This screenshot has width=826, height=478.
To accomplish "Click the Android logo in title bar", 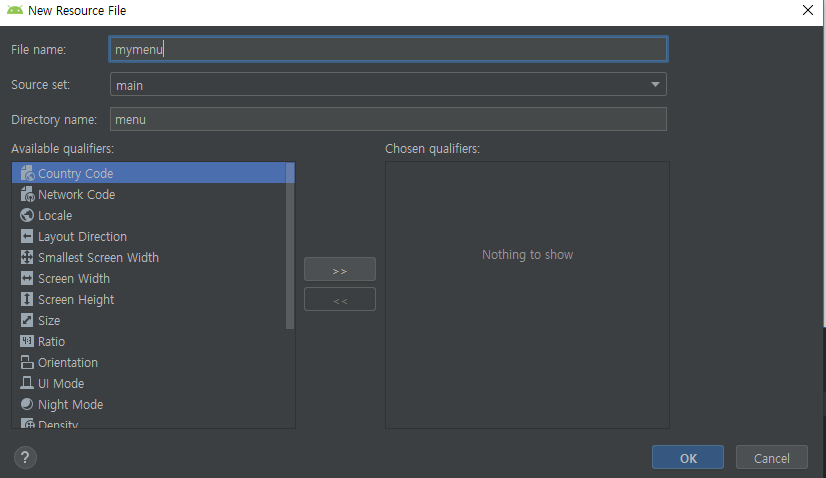I will pyautogui.click(x=15, y=10).
